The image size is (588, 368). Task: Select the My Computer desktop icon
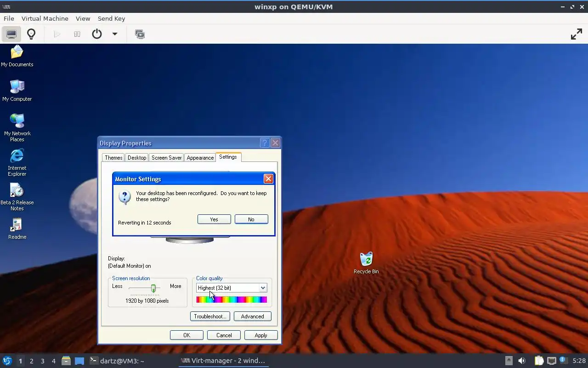point(17,90)
